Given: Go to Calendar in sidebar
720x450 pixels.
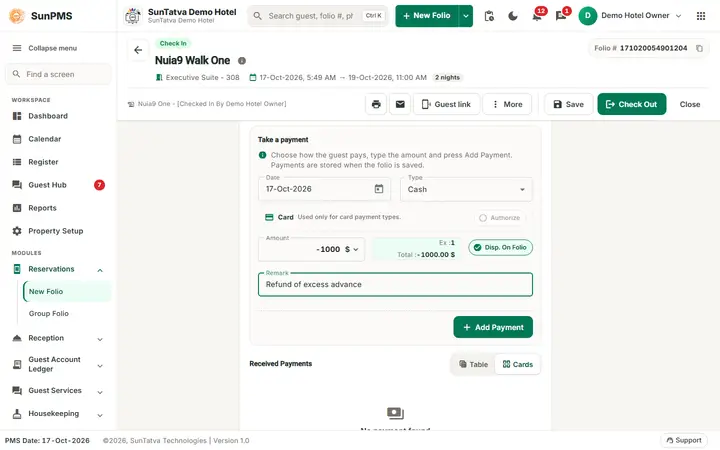Looking at the screenshot, I should 45,139.
